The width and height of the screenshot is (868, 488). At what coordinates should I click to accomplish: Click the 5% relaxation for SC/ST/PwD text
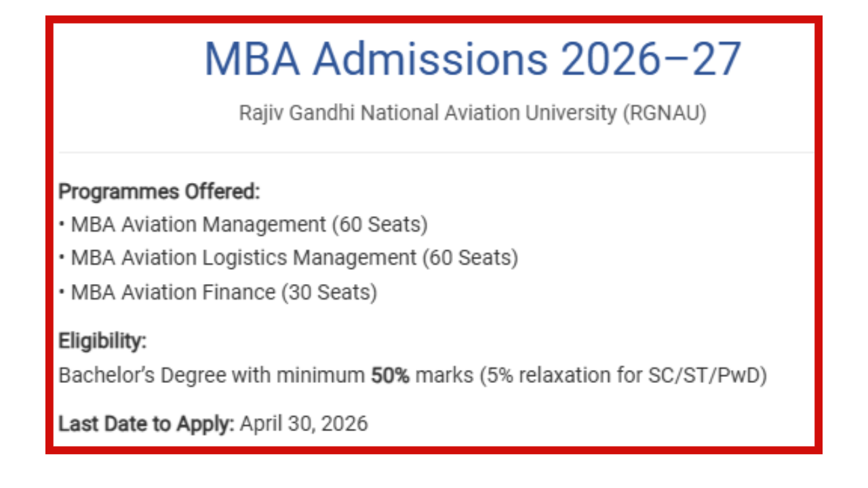623,375
